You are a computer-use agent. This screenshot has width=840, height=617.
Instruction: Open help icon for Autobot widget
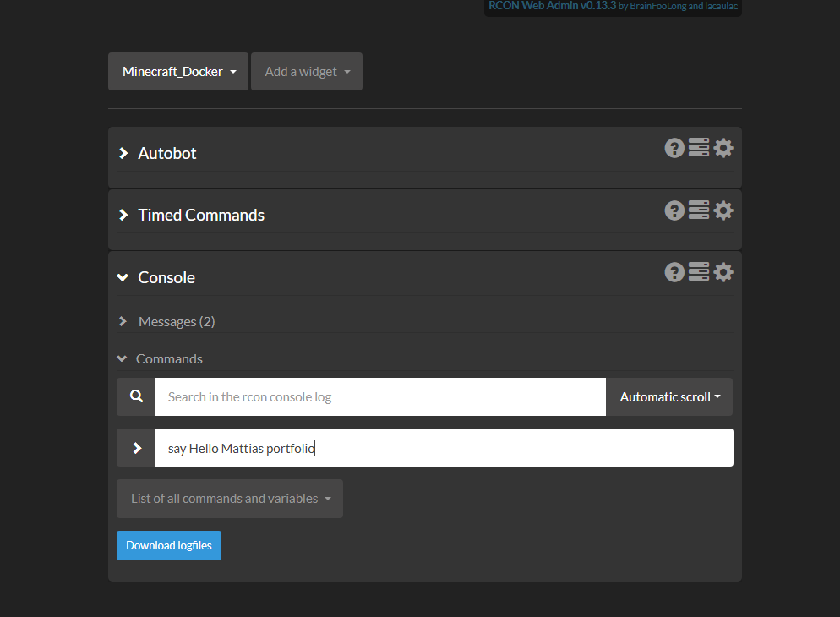pos(674,148)
